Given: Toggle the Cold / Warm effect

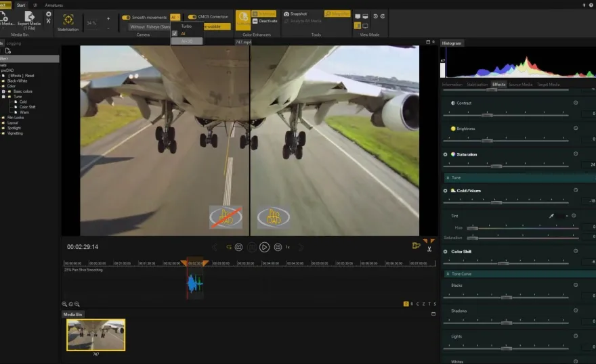Looking at the screenshot, I should 445,191.
